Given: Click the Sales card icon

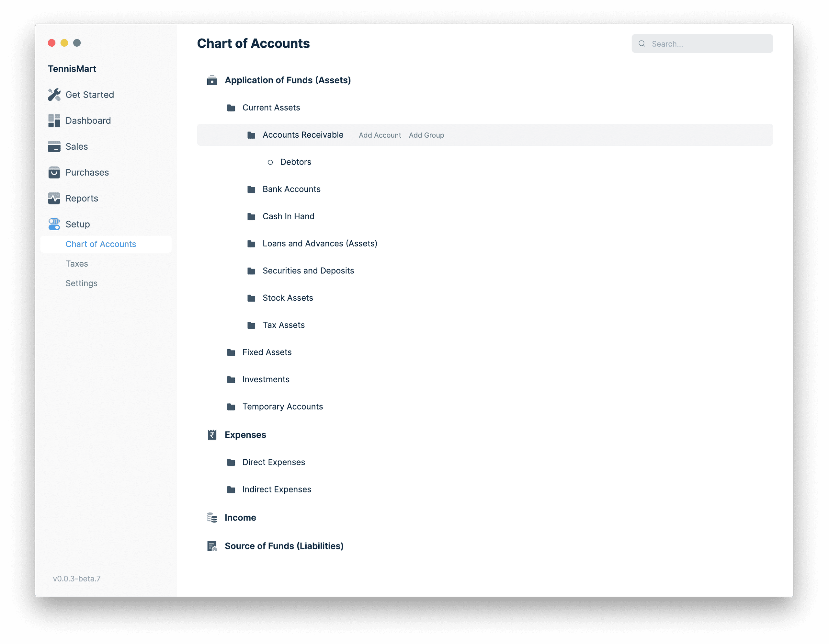Looking at the screenshot, I should pyautogui.click(x=54, y=146).
